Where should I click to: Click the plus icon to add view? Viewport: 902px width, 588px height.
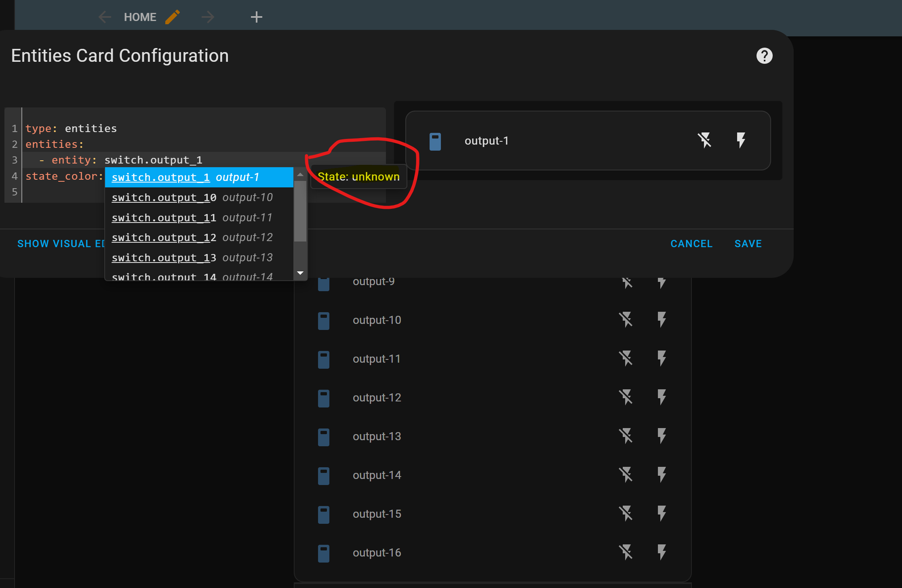(x=256, y=17)
